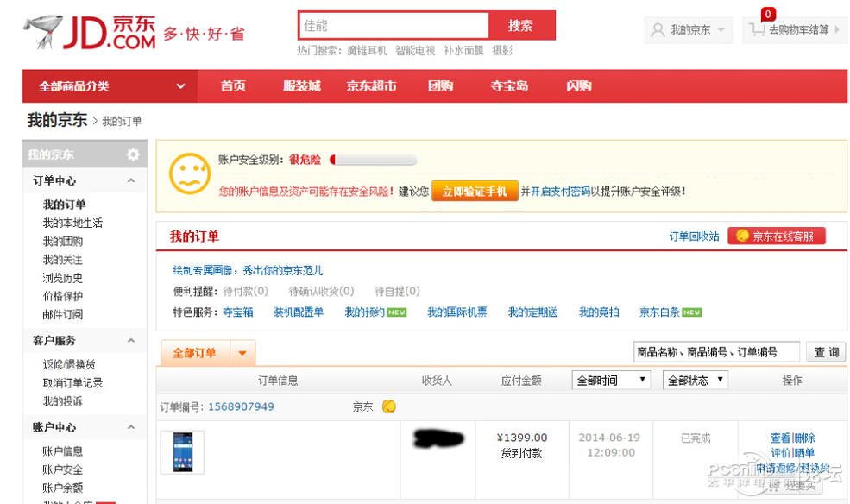
Task: Collapse the 订单中心 sidebar section
Action: (x=130, y=180)
